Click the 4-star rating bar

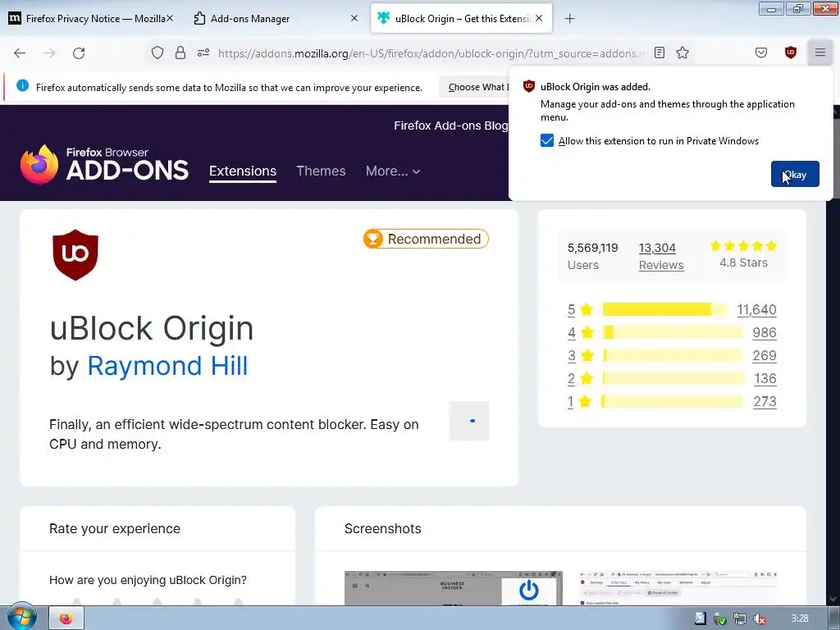[x=673, y=332]
